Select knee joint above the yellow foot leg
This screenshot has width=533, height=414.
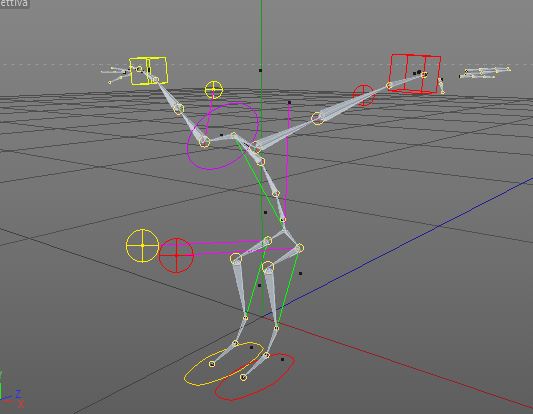[235, 258]
